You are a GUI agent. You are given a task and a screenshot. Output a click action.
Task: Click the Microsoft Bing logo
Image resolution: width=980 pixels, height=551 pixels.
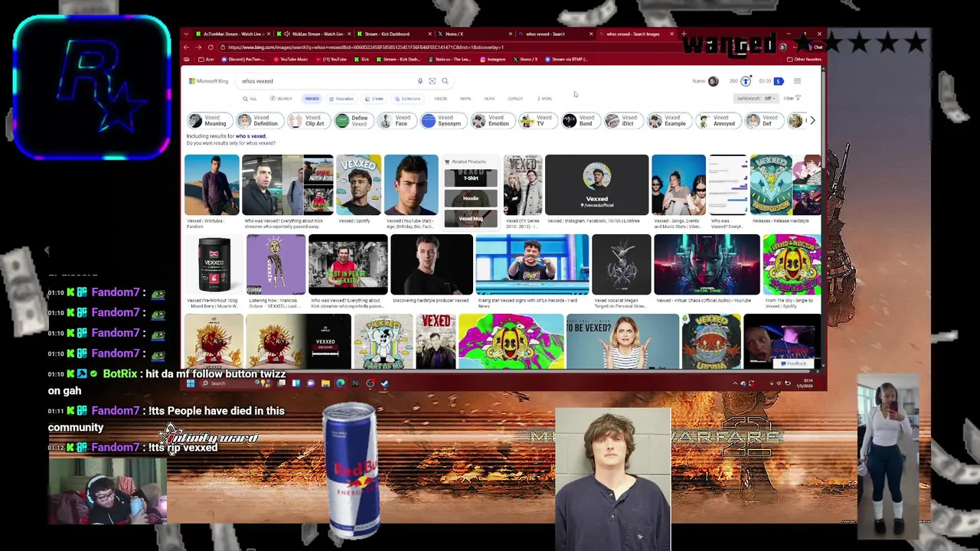click(x=209, y=81)
